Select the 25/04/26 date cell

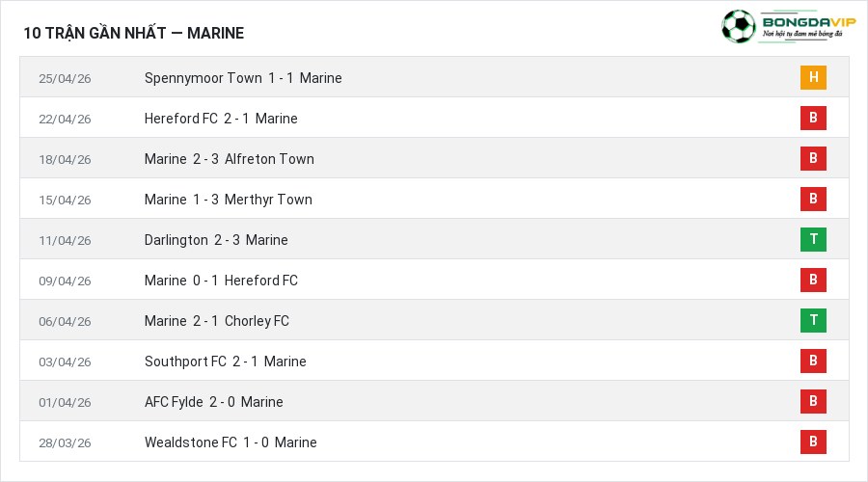[65, 79]
